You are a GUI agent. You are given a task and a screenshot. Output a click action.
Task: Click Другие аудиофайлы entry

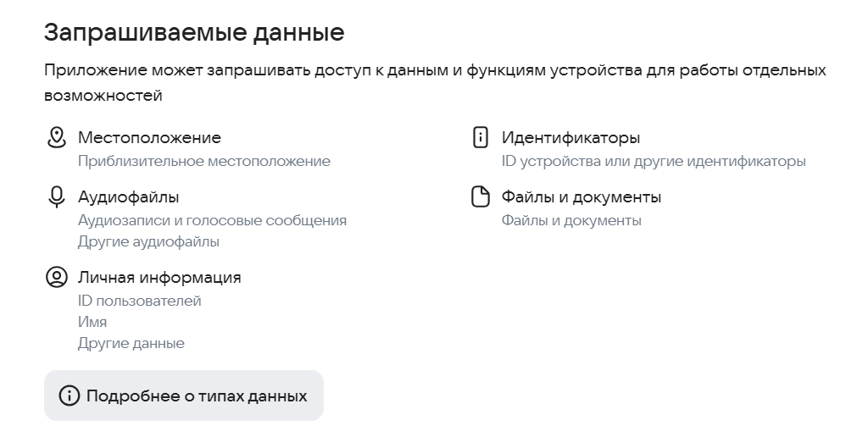coord(148,241)
